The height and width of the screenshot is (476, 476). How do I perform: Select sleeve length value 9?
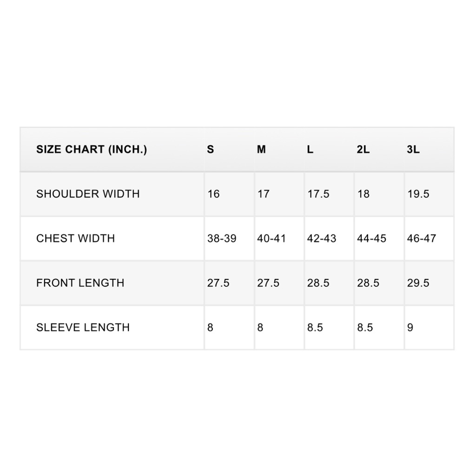410,327
